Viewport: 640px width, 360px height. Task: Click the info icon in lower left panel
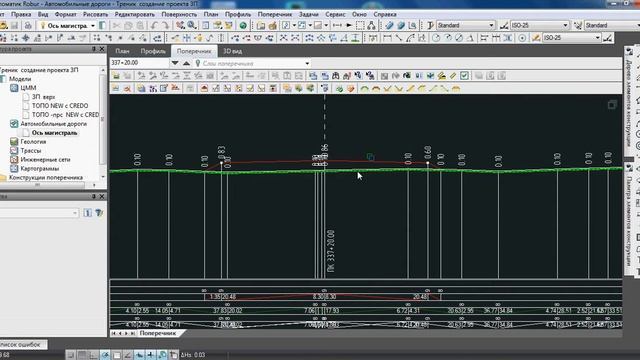point(87,213)
